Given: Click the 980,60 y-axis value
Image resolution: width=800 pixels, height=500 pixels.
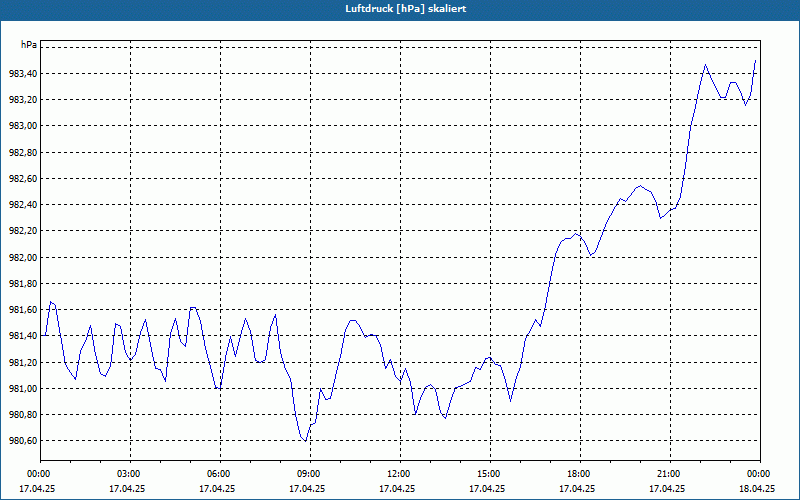Looking at the screenshot, I should point(23,441).
